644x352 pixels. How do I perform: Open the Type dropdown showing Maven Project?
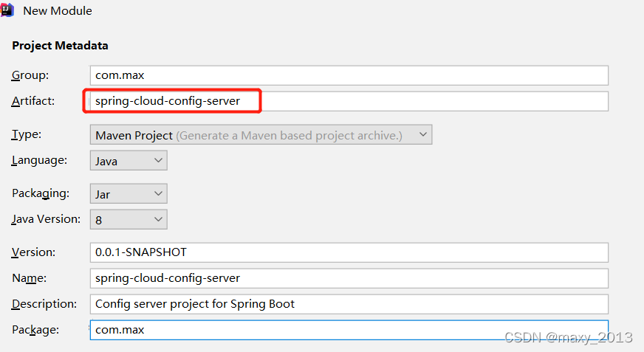point(261,135)
